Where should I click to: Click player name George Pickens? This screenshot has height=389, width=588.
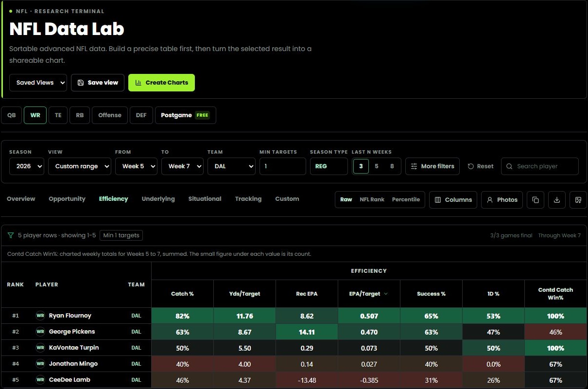click(72, 332)
